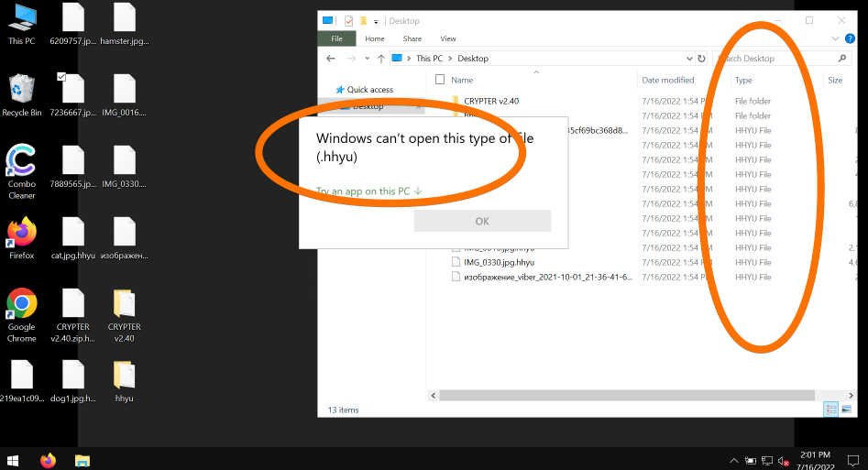
Task: Open Firefox from the taskbar
Action: (48, 460)
